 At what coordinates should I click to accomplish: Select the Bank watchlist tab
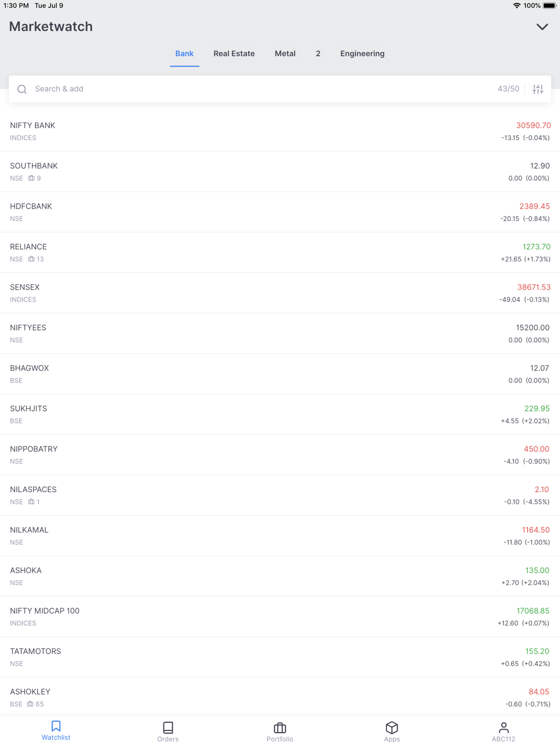184,54
